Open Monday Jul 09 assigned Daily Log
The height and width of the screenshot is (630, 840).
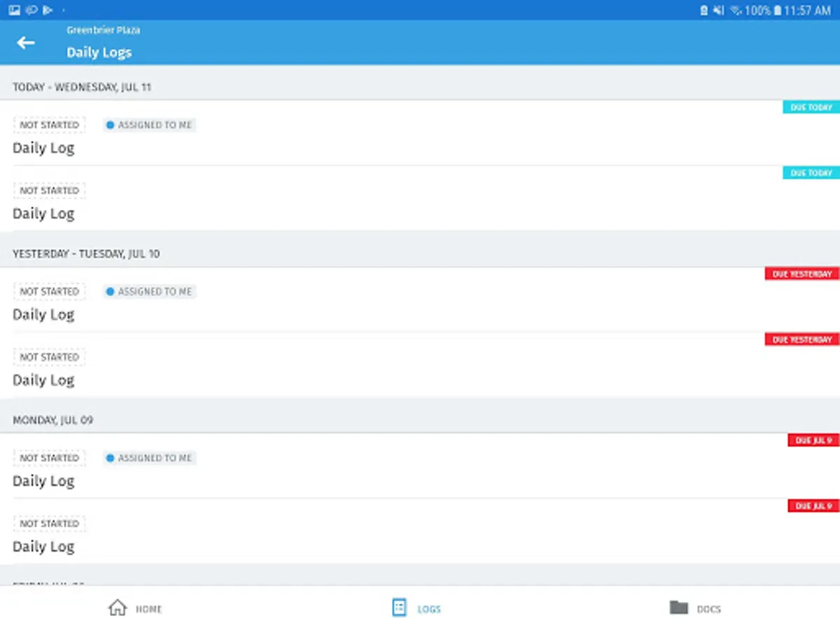pos(420,466)
